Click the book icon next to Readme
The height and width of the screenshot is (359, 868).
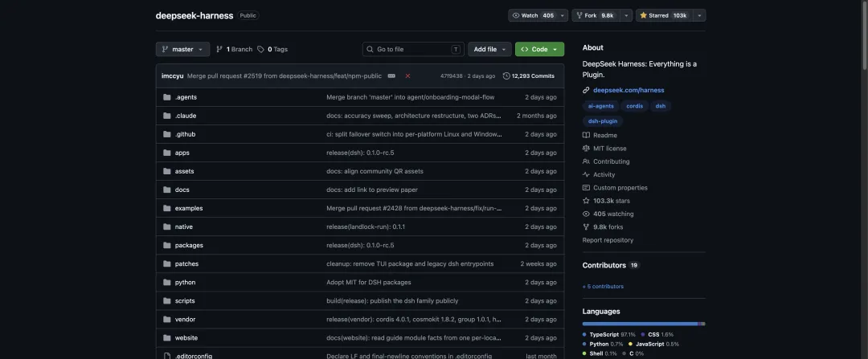(586, 136)
